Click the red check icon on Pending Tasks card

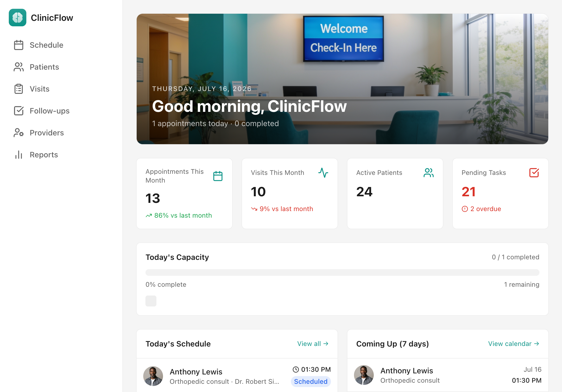coord(534,173)
